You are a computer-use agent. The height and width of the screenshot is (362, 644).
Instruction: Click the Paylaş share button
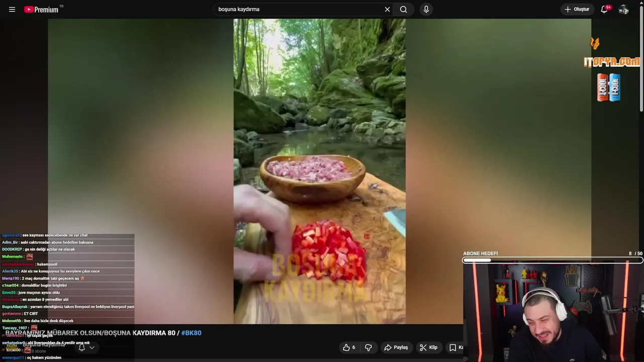click(x=396, y=347)
